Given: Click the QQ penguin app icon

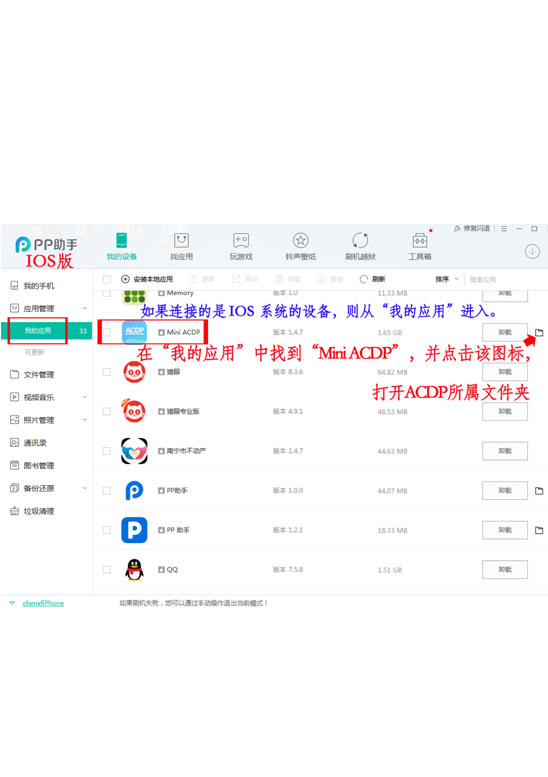Looking at the screenshot, I should click(134, 569).
